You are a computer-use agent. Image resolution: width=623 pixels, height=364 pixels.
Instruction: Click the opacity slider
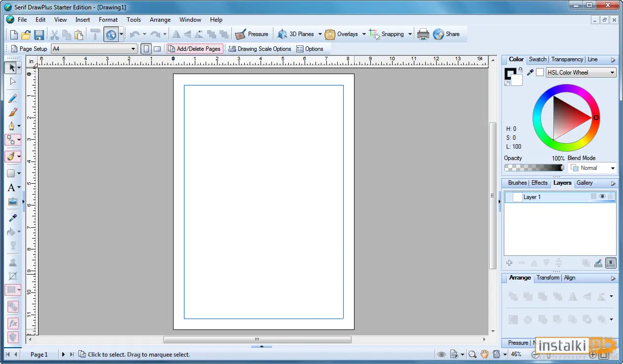(534, 168)
